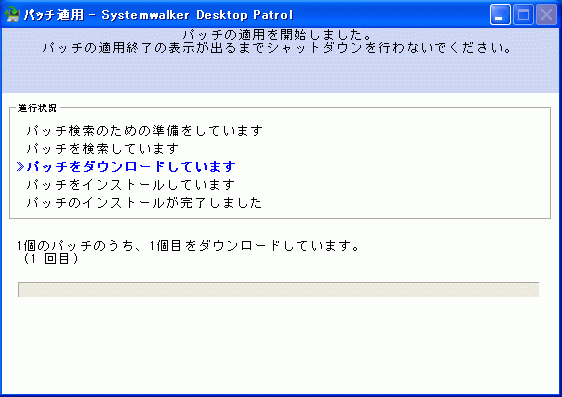Select the text パッチ検索のための準備をしています
562x397 pixels.
coord(144,131)
